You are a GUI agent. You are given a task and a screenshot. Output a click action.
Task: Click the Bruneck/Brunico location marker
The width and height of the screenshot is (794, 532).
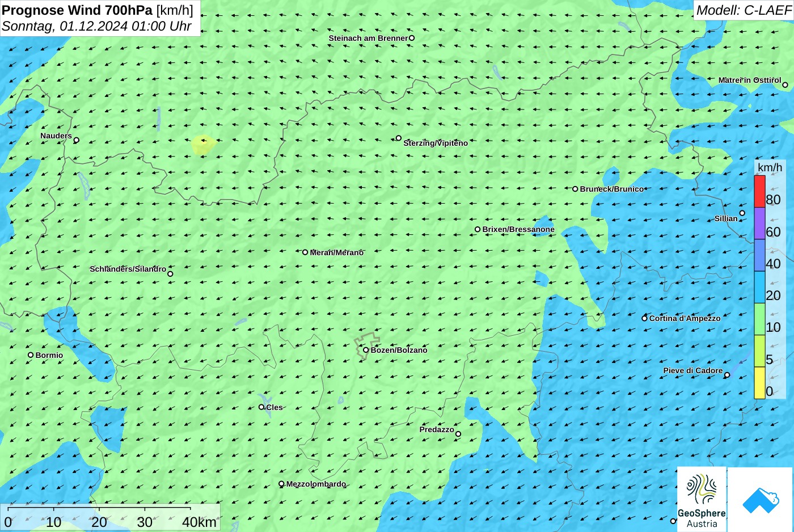point(575,189)
